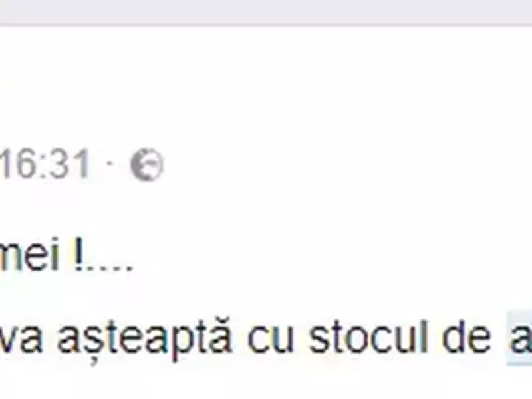
Task: Click the trailing dots after the exclamation mark
Action: point(108,268)
